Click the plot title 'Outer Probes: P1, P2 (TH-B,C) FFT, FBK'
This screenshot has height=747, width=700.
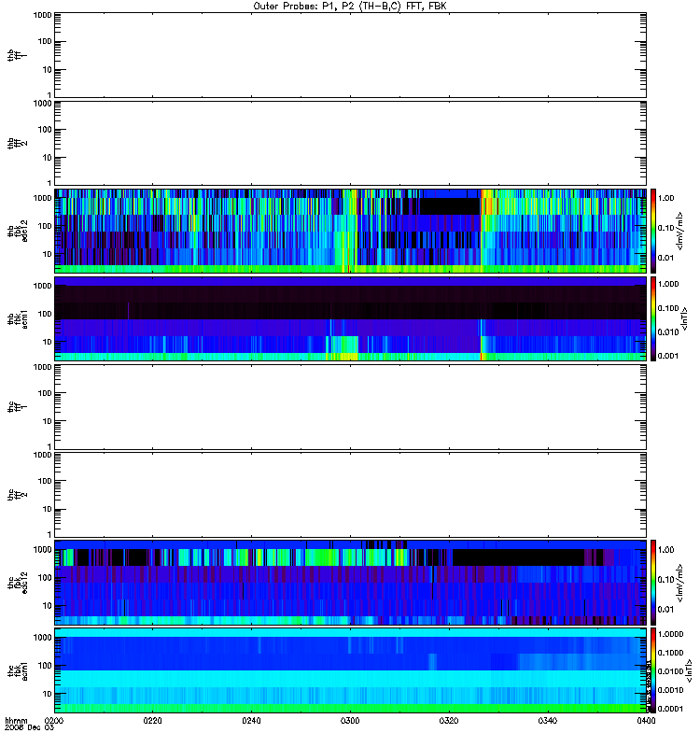click(x=350, y=7)
